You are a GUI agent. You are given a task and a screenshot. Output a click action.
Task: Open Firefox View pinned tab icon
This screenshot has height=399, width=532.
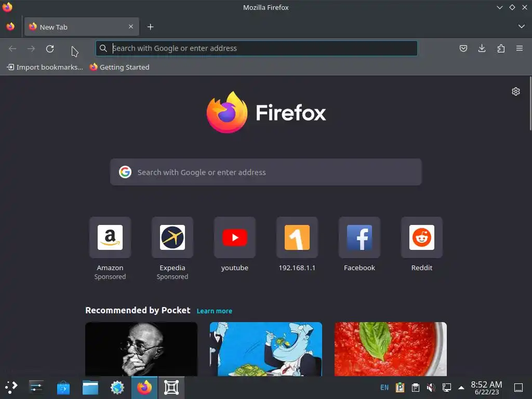pos(10,26)
